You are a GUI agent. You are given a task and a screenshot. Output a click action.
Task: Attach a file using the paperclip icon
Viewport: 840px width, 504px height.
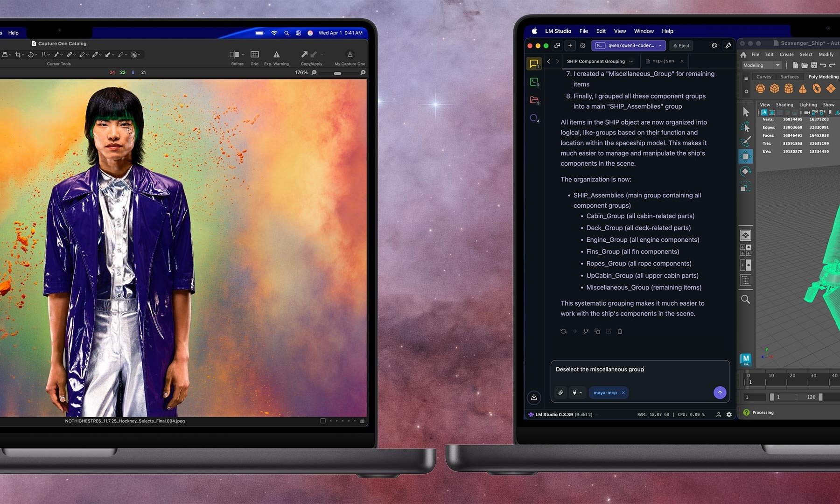[560, 392]
